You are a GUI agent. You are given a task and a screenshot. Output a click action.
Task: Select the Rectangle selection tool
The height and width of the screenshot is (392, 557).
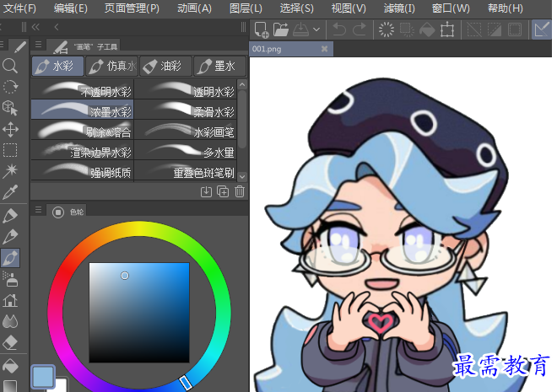pos(10,150)
